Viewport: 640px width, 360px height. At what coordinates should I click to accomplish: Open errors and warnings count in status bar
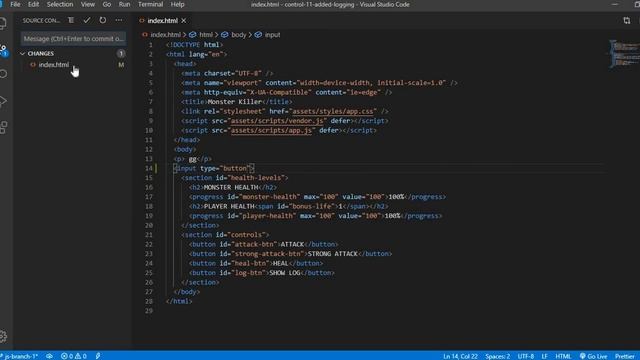click(x=74, y=356)
